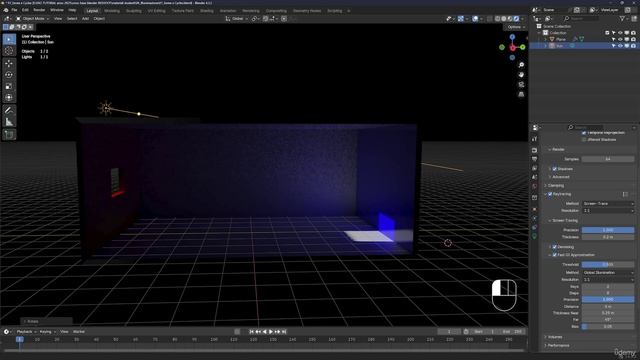Open the Render menu

(39, 10)
